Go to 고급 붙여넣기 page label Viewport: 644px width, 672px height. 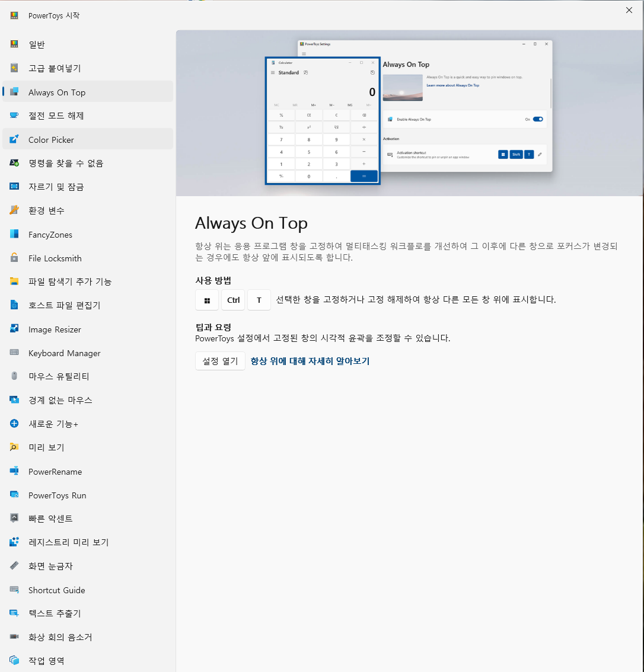pyautogui.click(x=55, y=68)
